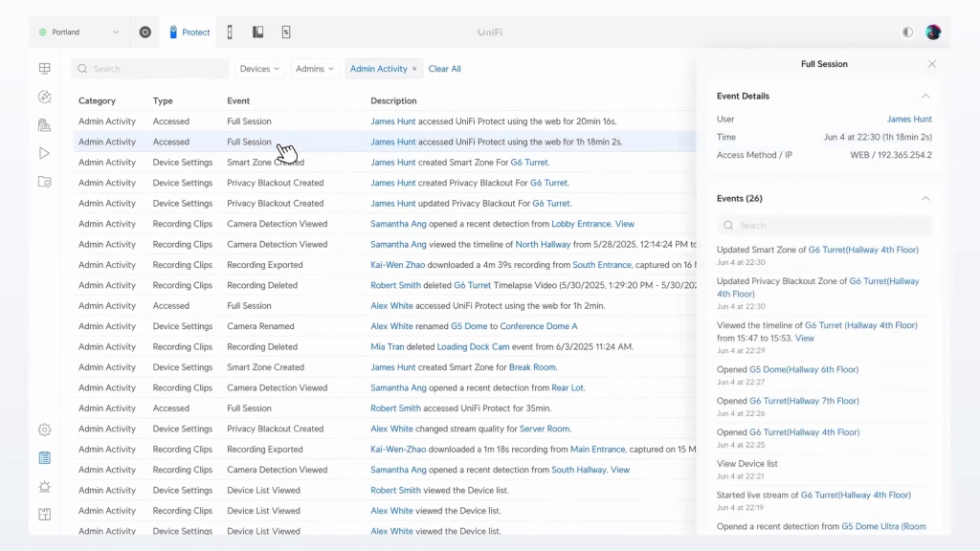Collapse the Event Details section
980x551 pixels.
(924, 96)
